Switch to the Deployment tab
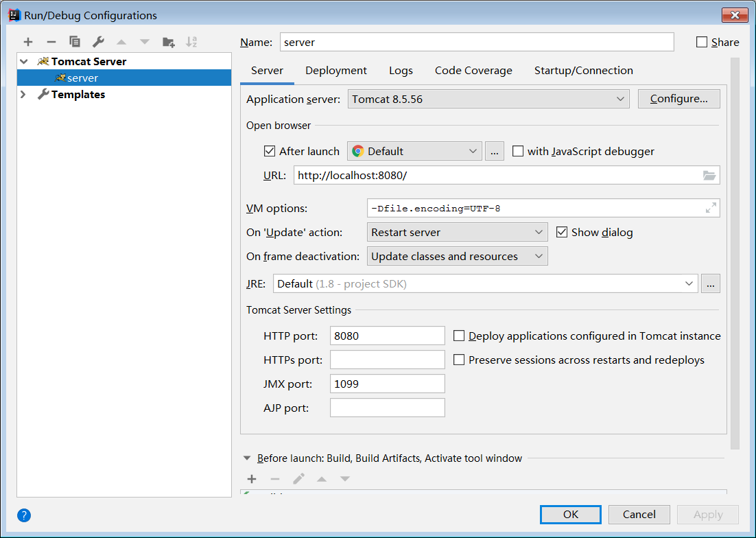This screenshot has width=756, height=538. click(336, 71)
